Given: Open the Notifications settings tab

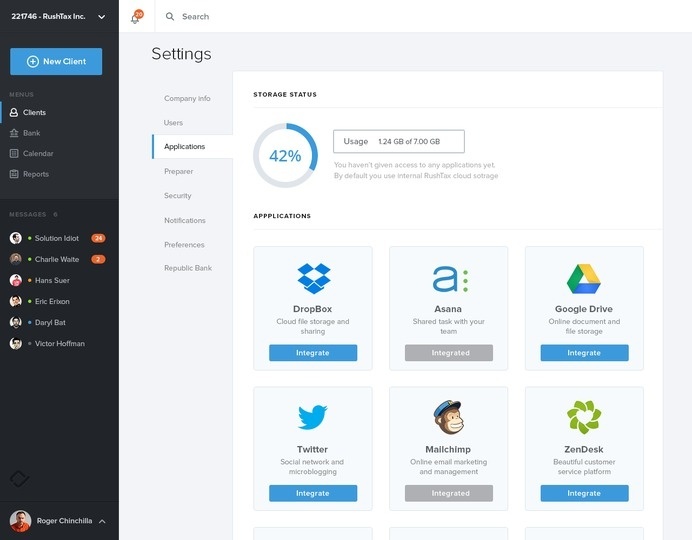Looking at the screenshot, I should point(184,220).
